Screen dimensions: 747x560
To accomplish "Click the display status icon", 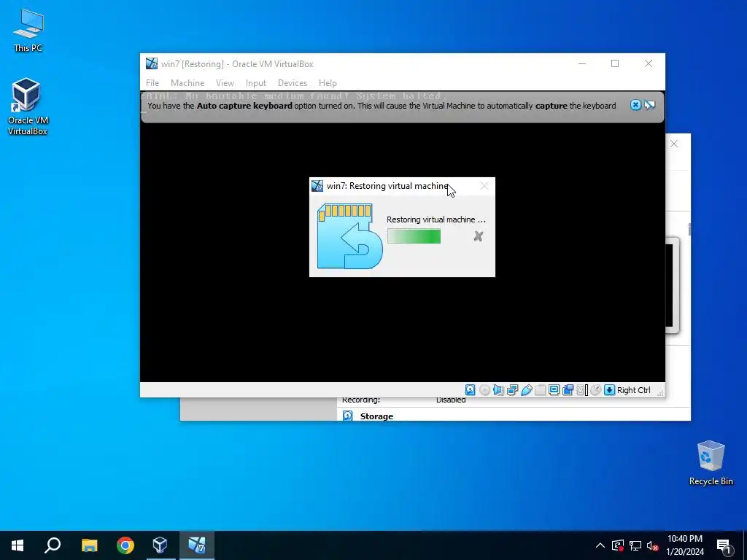I will tap(554, 390).
